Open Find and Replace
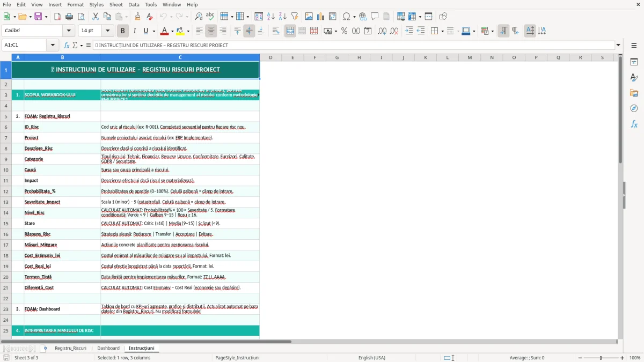644x362 pixels. (199, 17)
